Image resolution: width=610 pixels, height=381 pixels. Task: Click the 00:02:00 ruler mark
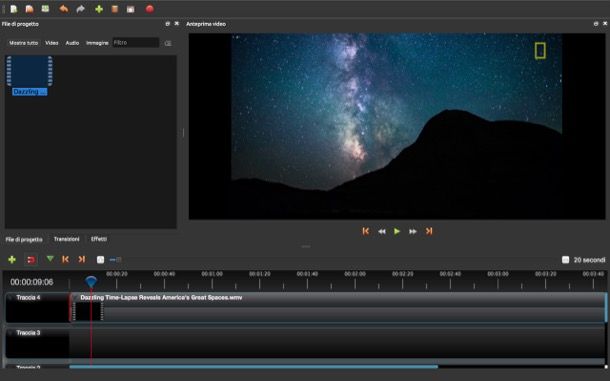click(355, 274)
